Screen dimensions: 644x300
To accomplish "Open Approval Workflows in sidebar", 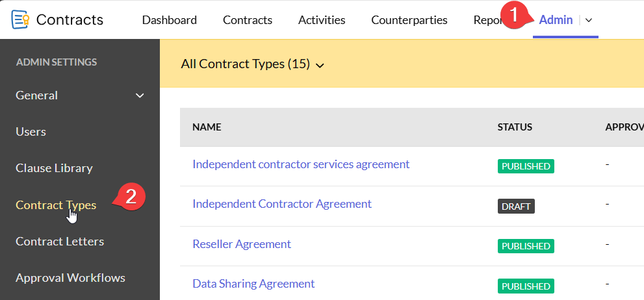I will click(x=70, y=278).
